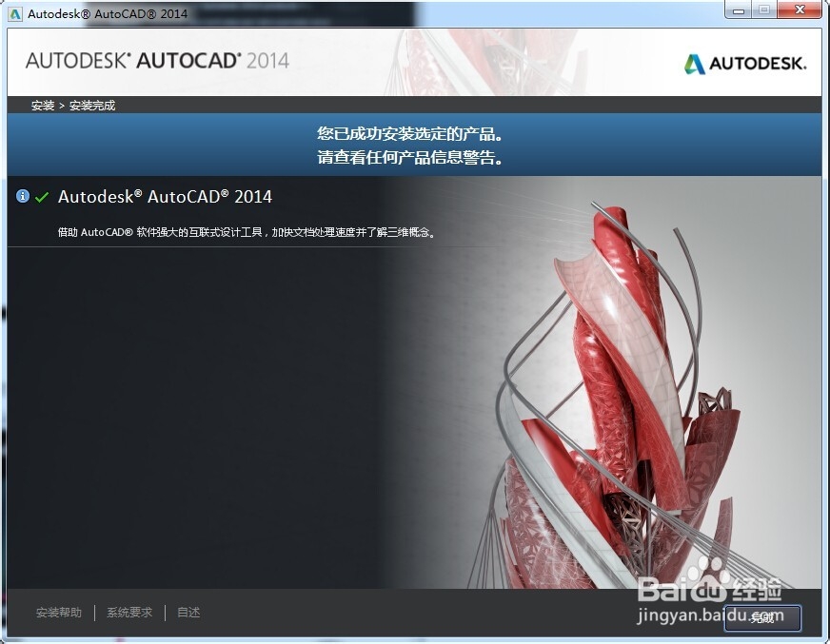Click the AutoCAD icon in the title bar
Viewport: 830px width, 644px height.
point(15,13)
